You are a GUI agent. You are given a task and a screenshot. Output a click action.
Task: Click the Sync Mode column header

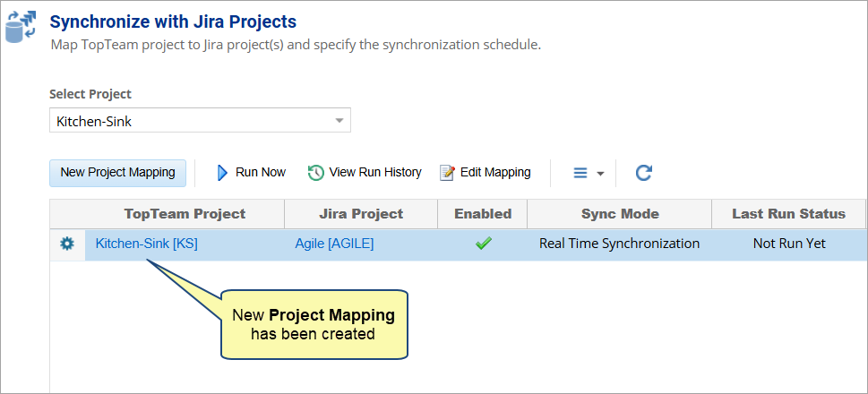click(x=619, y=214)
